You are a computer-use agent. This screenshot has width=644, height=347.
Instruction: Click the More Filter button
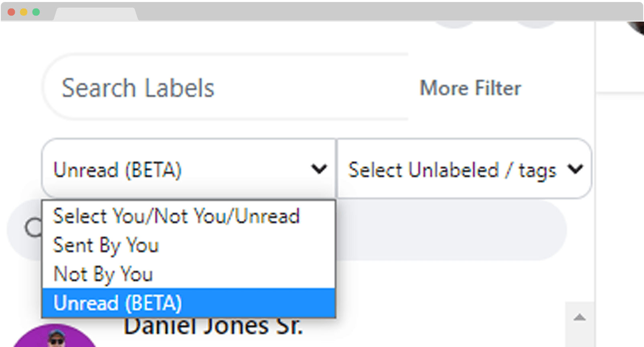point(470,88)
